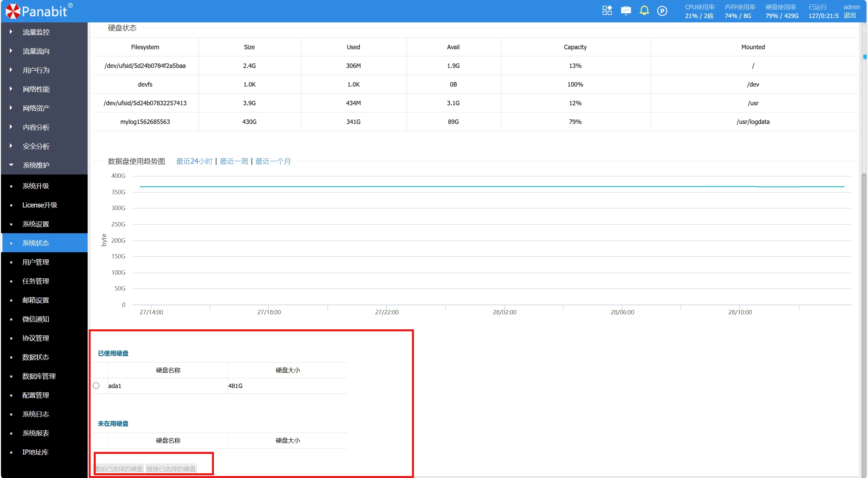Select 系统状态 in sidebar
Screen dimensions: 868x478
click(44, 243)
